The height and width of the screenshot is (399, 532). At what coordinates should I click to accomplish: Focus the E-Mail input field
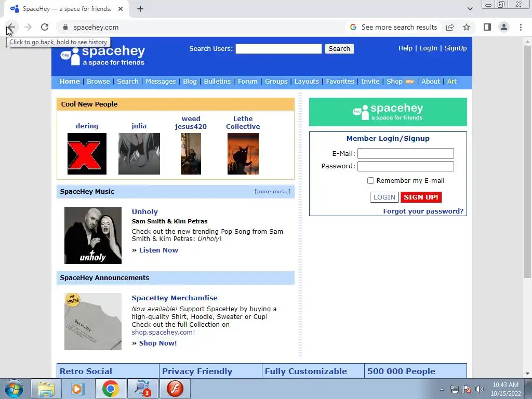click(x=405, y=153)
